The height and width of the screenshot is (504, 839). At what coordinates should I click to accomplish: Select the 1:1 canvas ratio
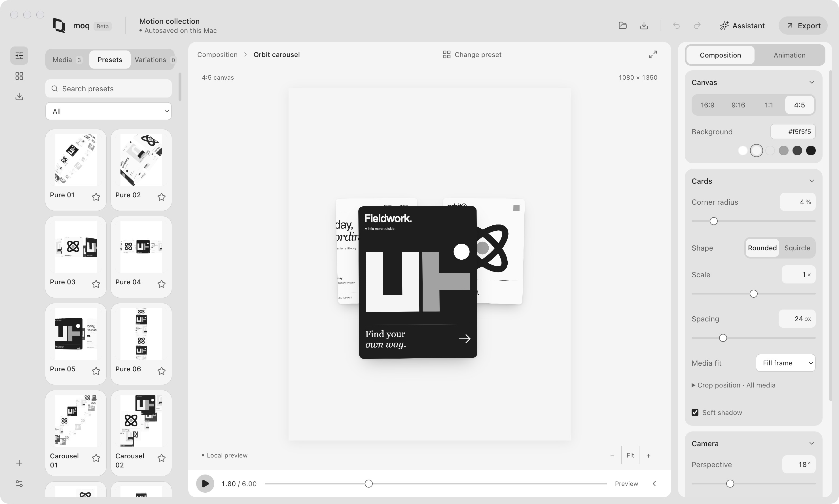[769, 105]
